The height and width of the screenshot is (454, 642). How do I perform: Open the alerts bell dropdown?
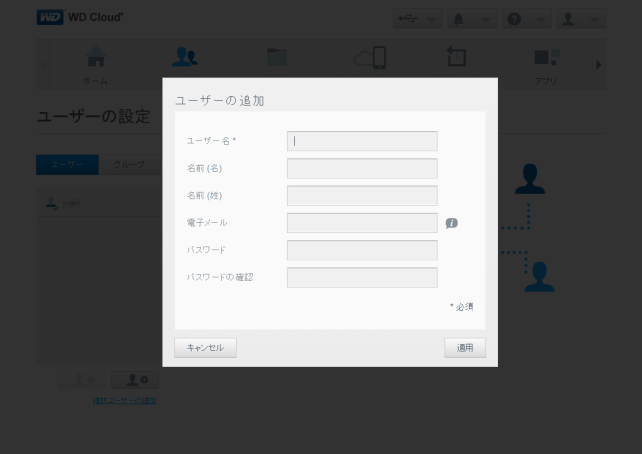tap(472, 19)
